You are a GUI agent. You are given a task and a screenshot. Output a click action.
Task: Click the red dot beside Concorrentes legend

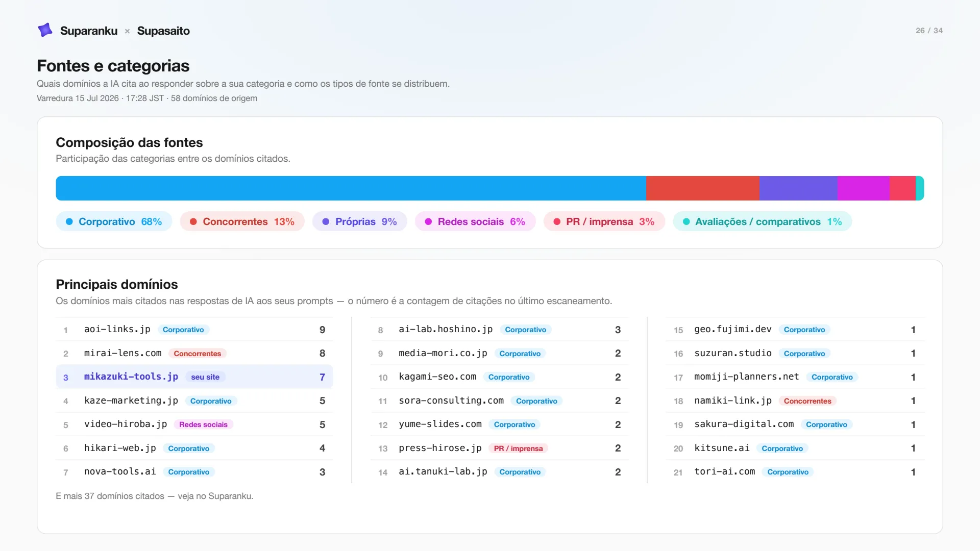[193, 221]
